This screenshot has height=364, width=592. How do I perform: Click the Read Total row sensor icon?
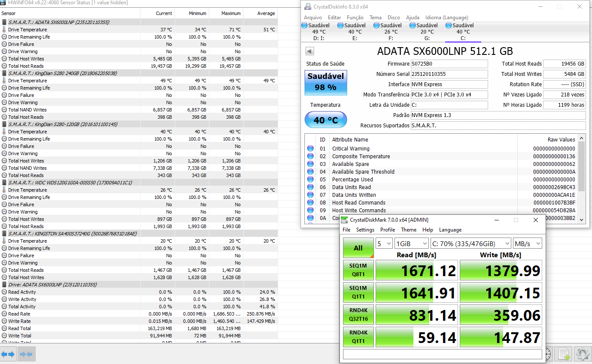click(x=4, y=328)
